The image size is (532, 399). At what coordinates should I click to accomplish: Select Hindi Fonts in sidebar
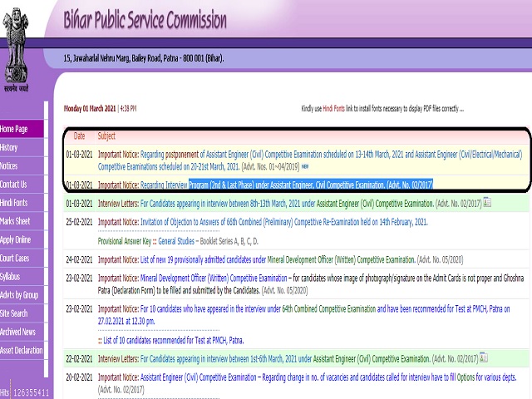(22, 203)
